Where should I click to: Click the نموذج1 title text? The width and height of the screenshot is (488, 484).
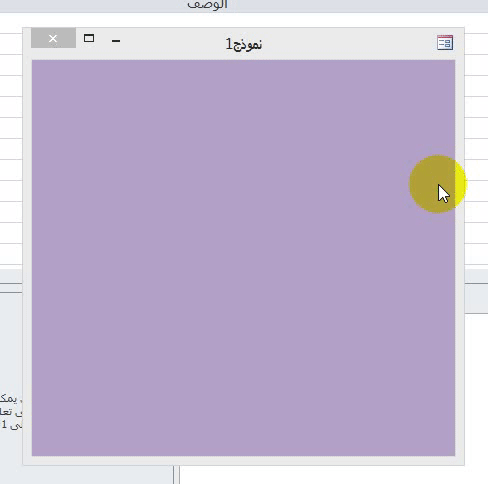click(244, 44)
